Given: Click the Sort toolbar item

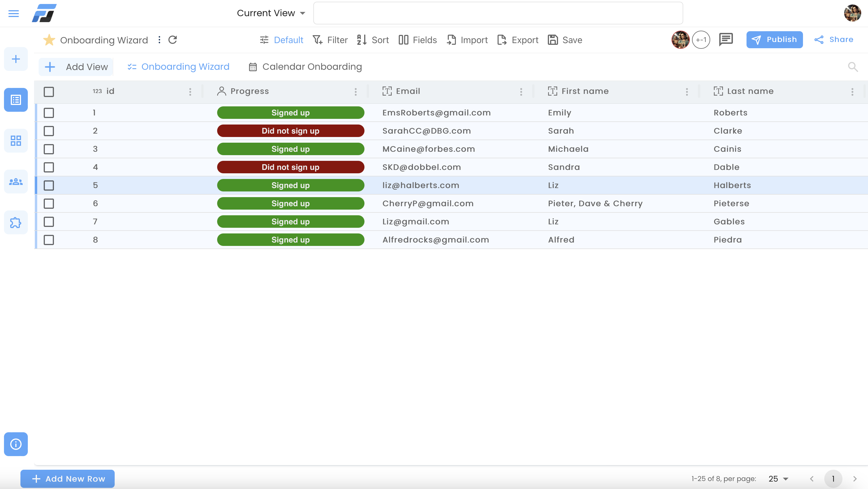Looking at the screenshot, I should point(373,40).
